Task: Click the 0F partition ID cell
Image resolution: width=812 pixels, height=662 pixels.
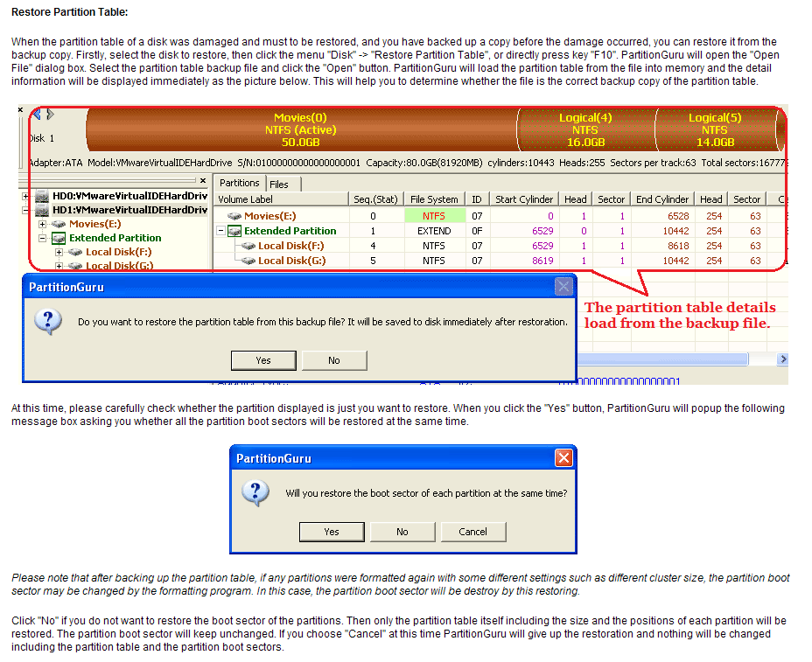Action: [x=477, y=231]
